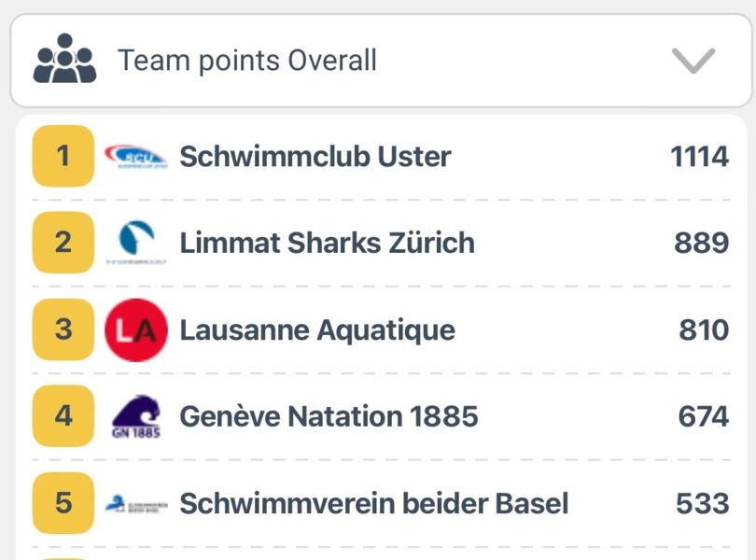Click the Limmat Sharks Zürich logo

coord(136,243)
